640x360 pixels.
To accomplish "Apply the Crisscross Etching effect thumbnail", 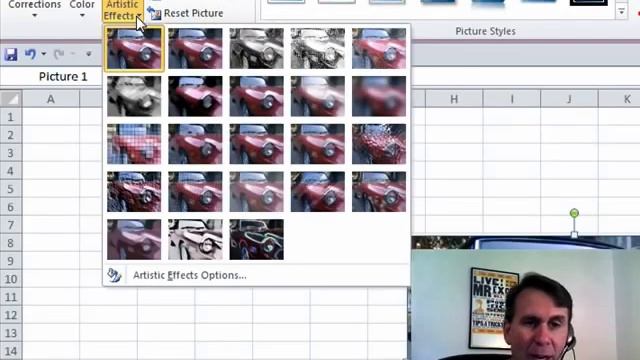I will pos(257,191).
